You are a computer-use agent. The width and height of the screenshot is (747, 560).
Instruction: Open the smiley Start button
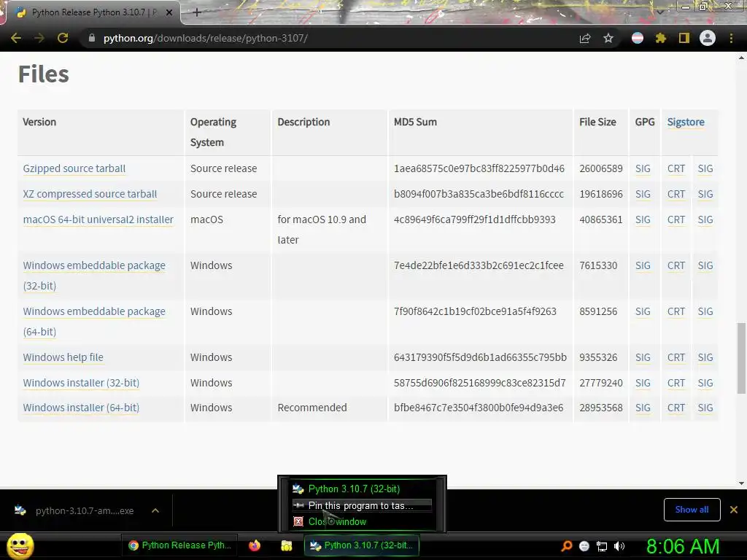pyautogui.click(x=20, y=545)
